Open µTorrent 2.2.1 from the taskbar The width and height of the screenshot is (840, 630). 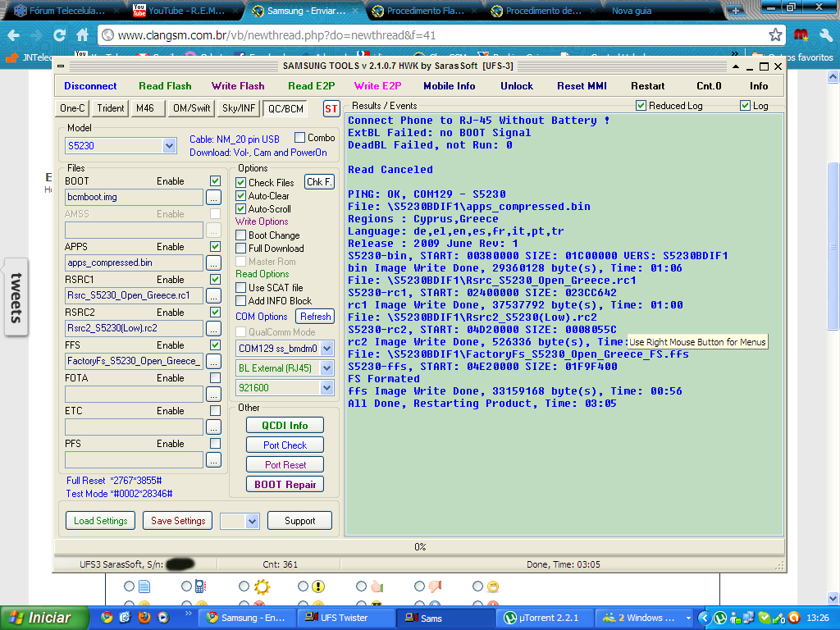coord(546,618)
